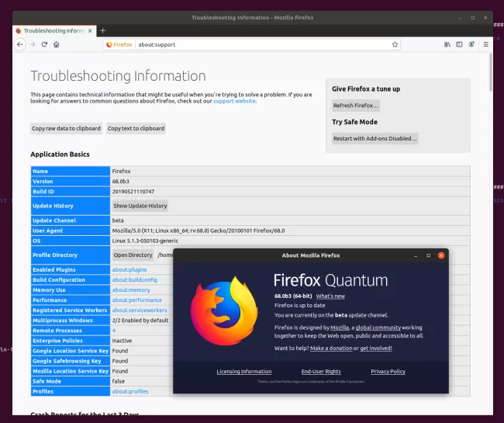Click the Build ID value 20190521110747
Viewport: 504px width, 423px height.
133,192
